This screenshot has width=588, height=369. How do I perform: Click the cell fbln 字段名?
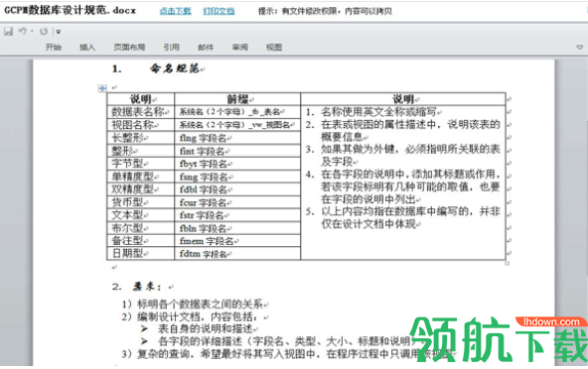point(237,228)
